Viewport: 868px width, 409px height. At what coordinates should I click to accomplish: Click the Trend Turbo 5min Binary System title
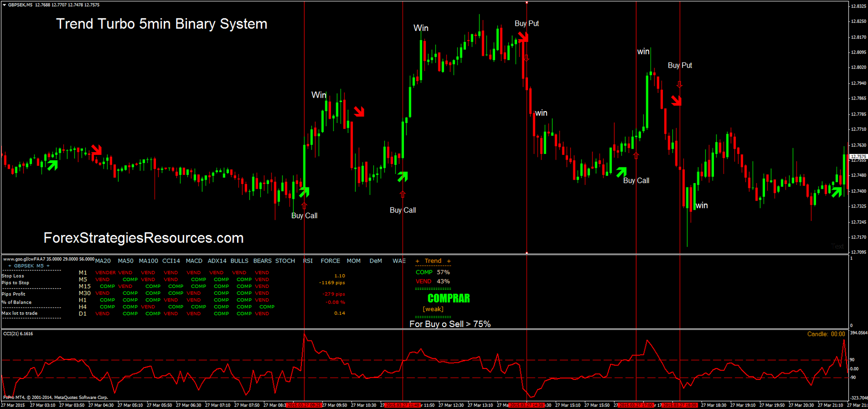tap(162, 24)
